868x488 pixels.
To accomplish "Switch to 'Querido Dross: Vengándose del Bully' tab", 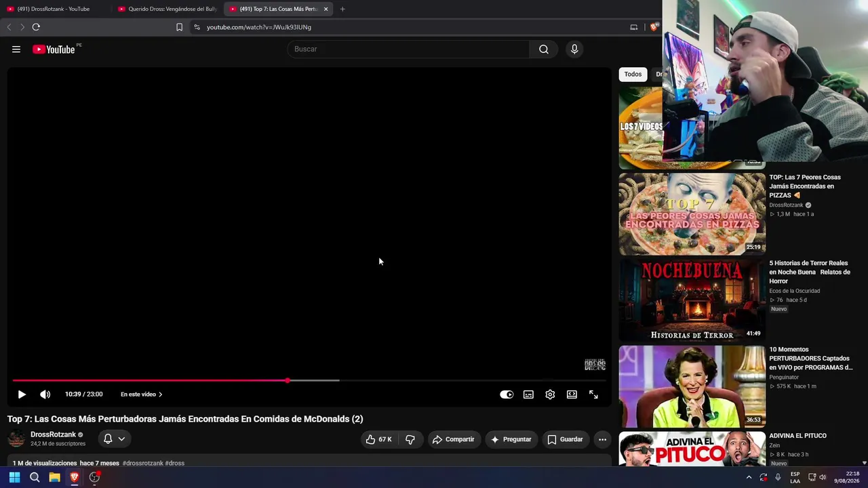I will pyautogui.click(x=168, y=9).
